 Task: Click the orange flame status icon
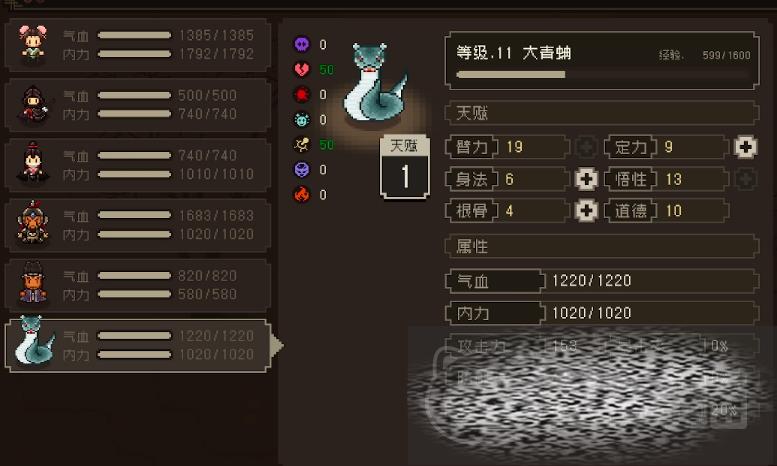click(302, 194)
